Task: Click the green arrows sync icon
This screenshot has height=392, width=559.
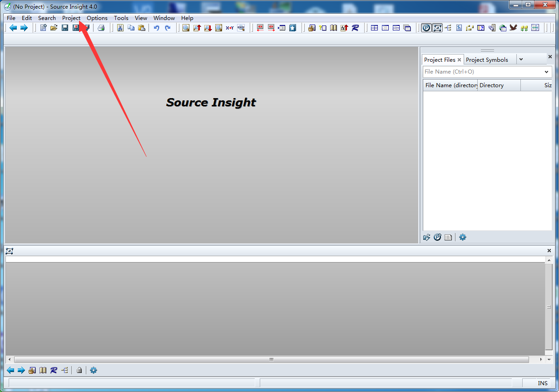Action: point(524,28)
